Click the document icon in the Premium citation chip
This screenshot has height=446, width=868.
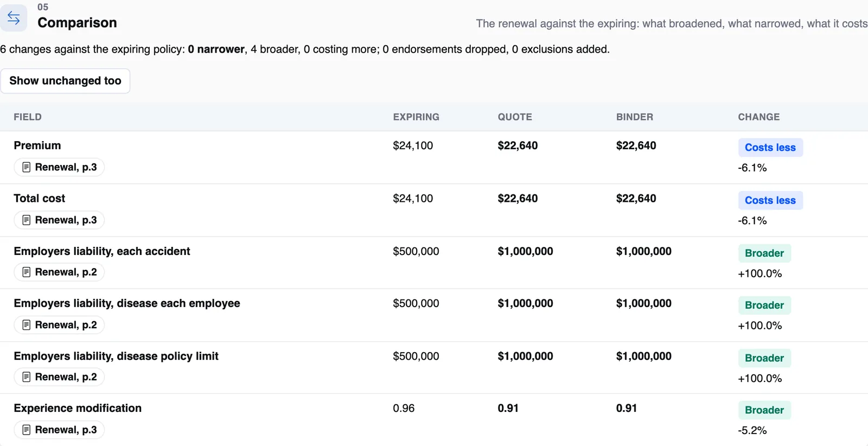pyautogui.click(x=26, y=167)
